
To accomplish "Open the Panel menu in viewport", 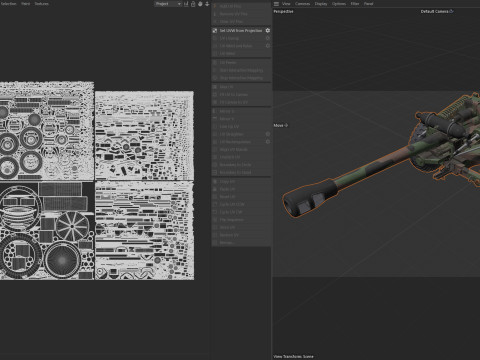I will click(x=368, y=4).
